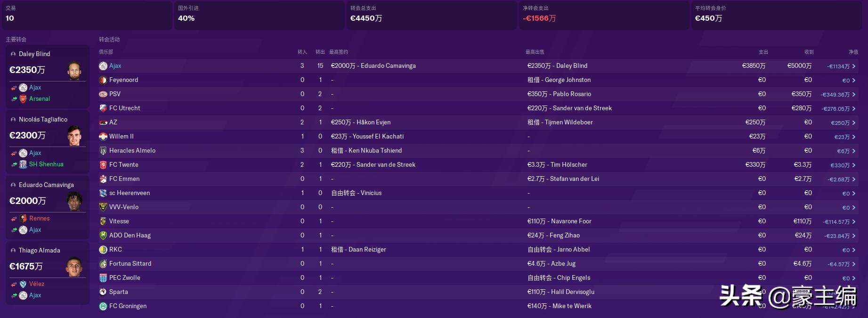Open the Ajax club link in table

click(x=115, y=66)
